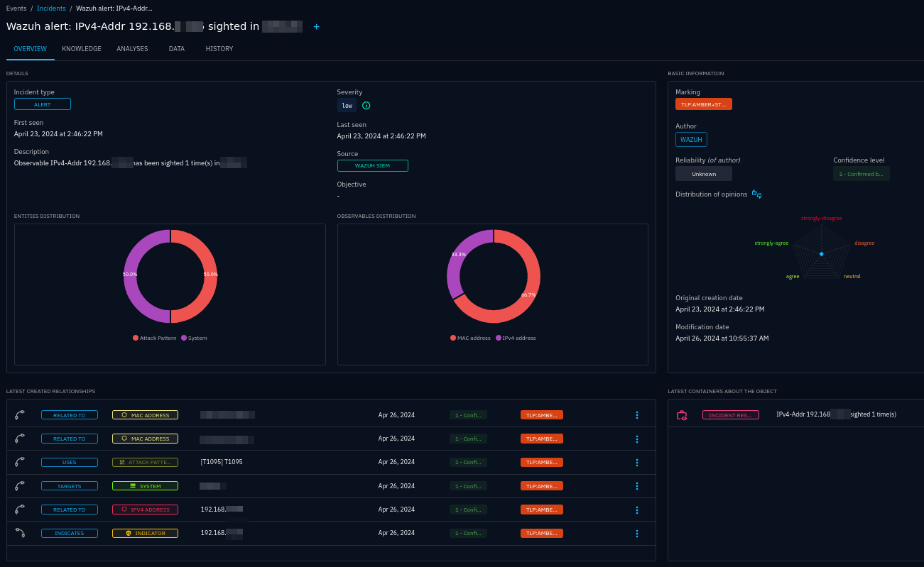Open the Analyses tab
This screenshot has height=567, width=924.
(132, 49)
